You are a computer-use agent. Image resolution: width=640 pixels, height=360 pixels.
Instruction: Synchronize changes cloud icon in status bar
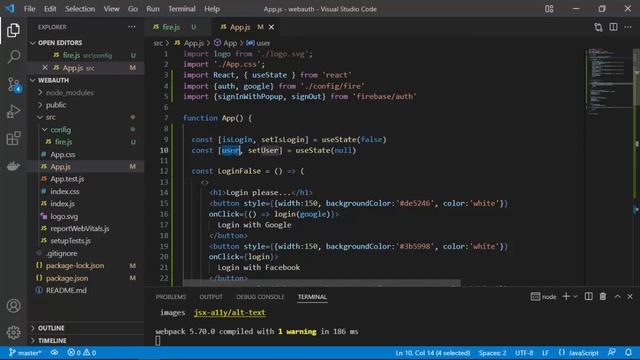click(x=54, y=353)
